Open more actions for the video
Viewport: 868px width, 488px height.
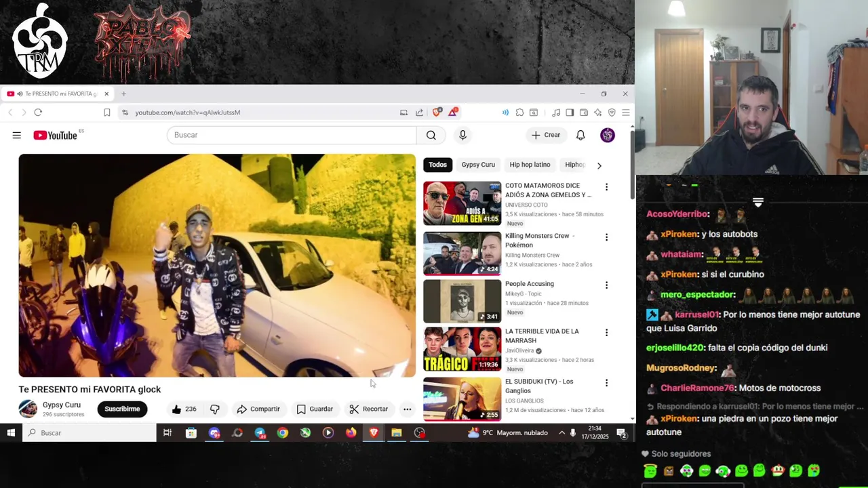[x=407, y=409]
